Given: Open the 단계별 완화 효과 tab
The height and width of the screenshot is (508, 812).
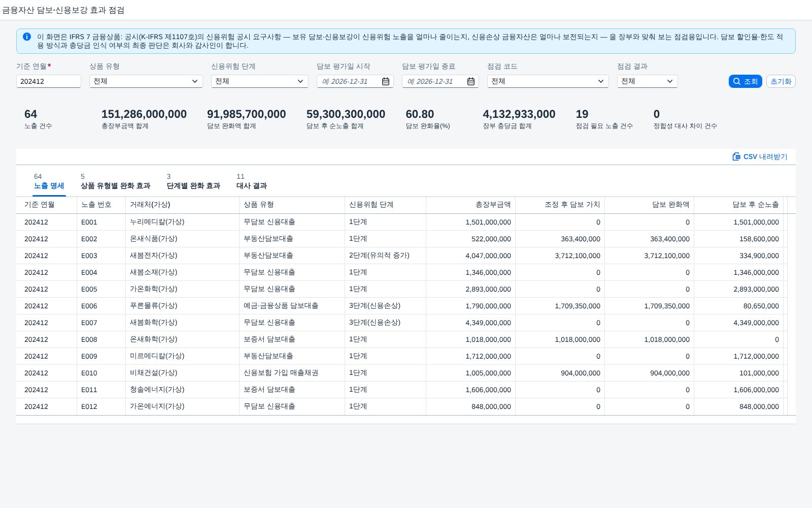Looking at the screenshot, I should click(x=193, y=181).
